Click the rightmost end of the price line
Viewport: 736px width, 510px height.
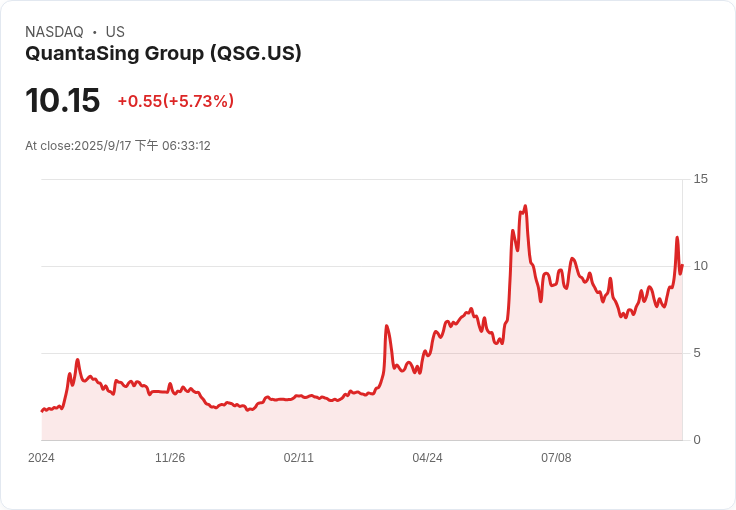click(682, 265)
